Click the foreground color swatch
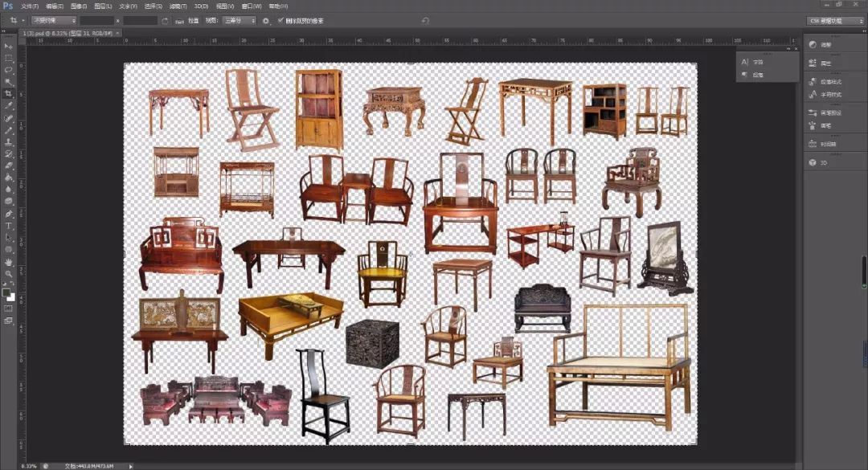 (6, 292)
